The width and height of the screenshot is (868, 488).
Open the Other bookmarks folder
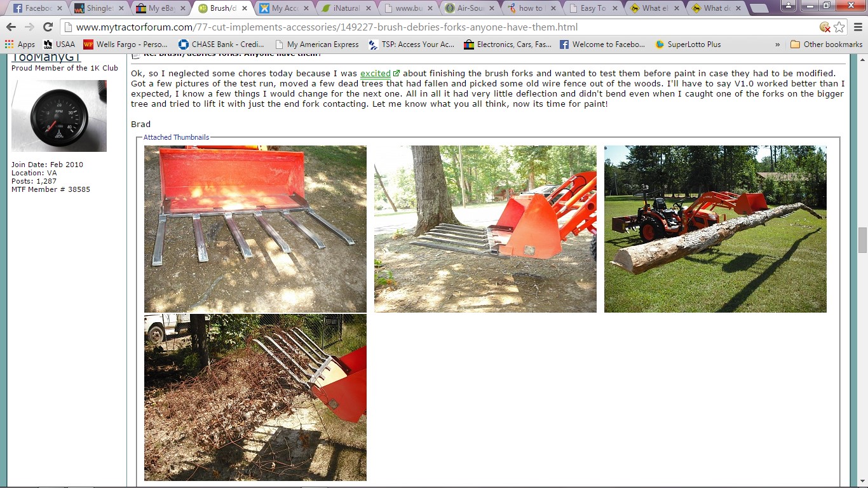(x=826, y=44)
